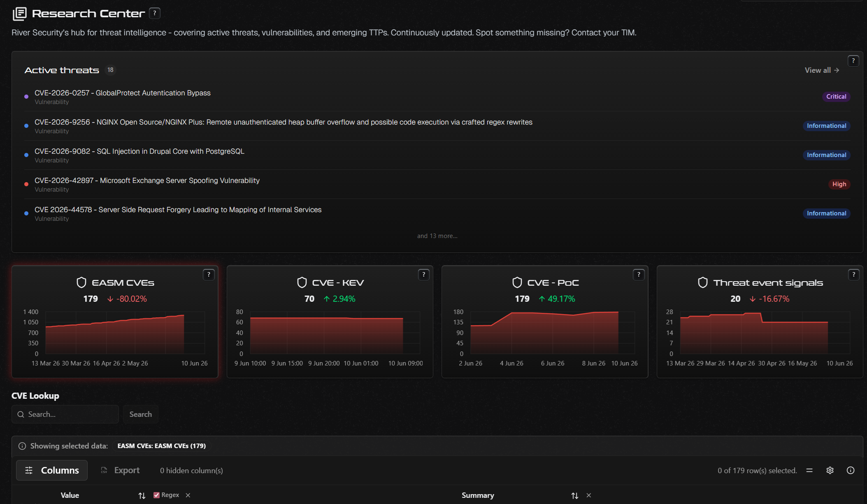Click the shield icon of Threat event signals
Screen dimensions: 867x504
(703, 282)
